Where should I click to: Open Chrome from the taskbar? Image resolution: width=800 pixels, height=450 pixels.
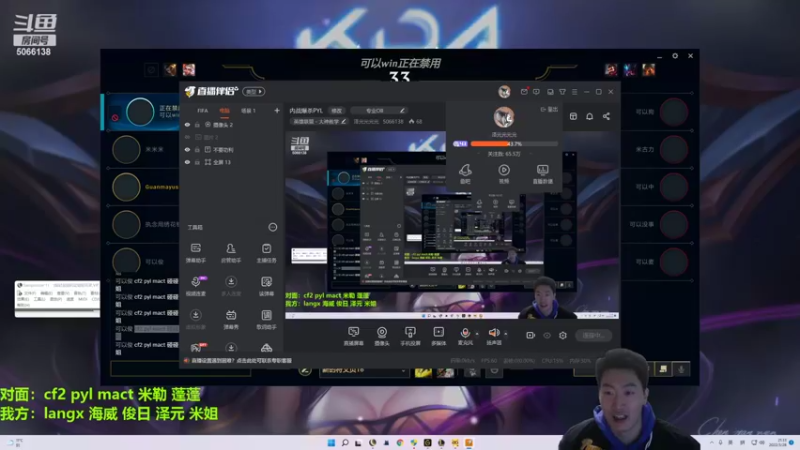click(x=400, y=442)
